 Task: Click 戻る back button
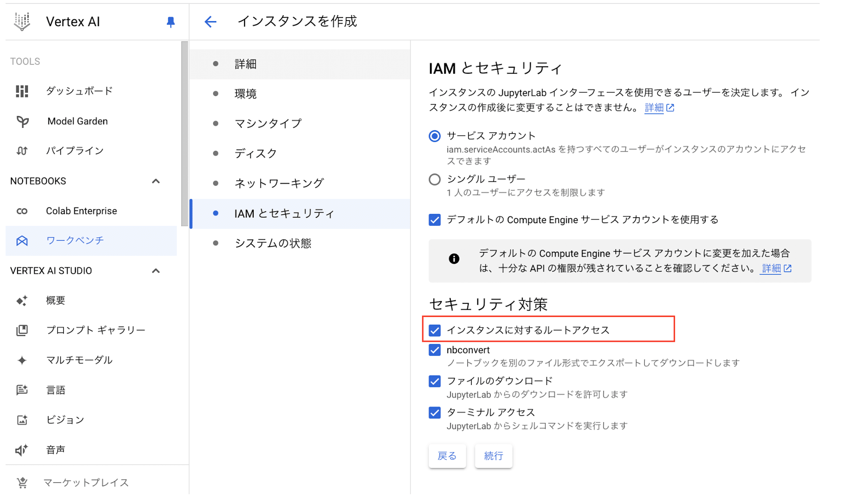click(x=448, y=456)
